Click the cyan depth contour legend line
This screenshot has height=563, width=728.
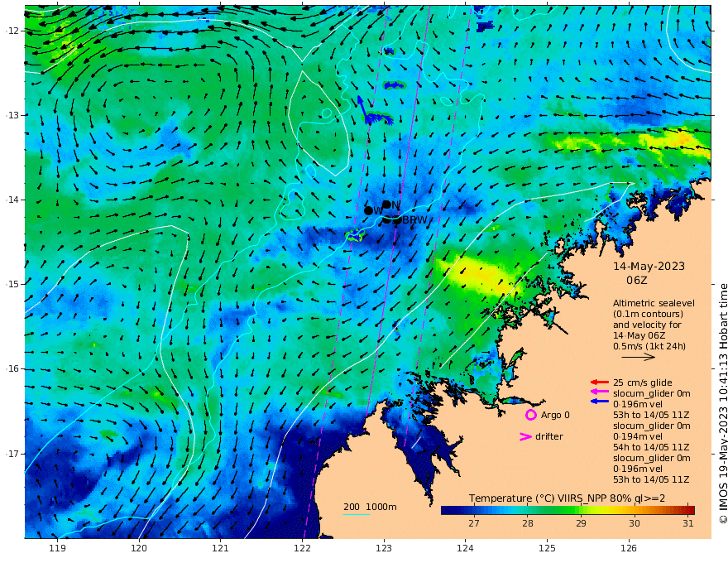click(357, 514)
